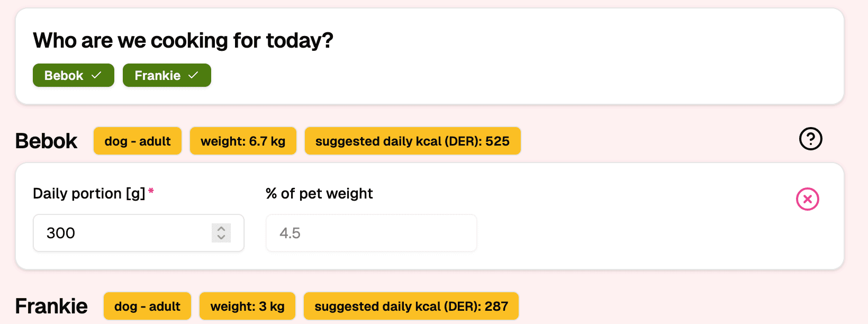Click Frankie's "dog - adult" badge
Viewport: 868px width, 324px height.
point(147,306)
